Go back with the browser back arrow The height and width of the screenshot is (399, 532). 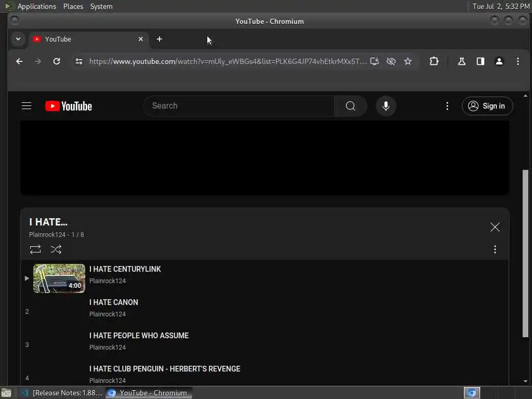(19, 61)
